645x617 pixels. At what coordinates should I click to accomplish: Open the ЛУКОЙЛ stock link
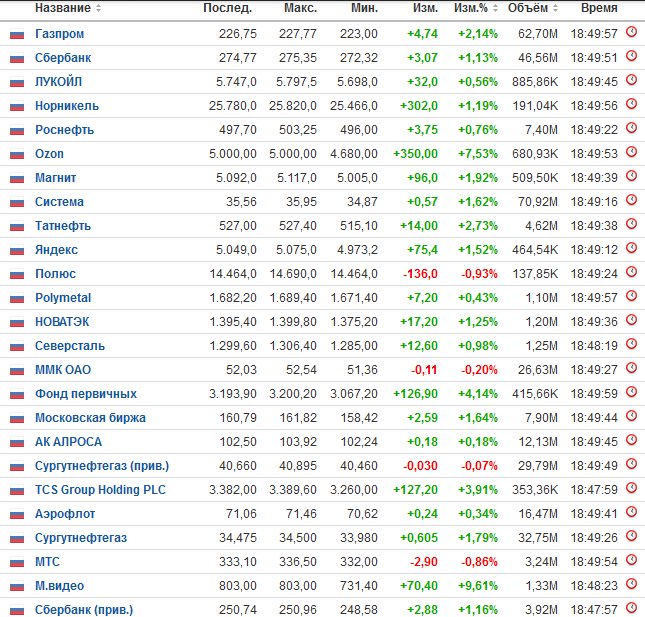[58, 81]
